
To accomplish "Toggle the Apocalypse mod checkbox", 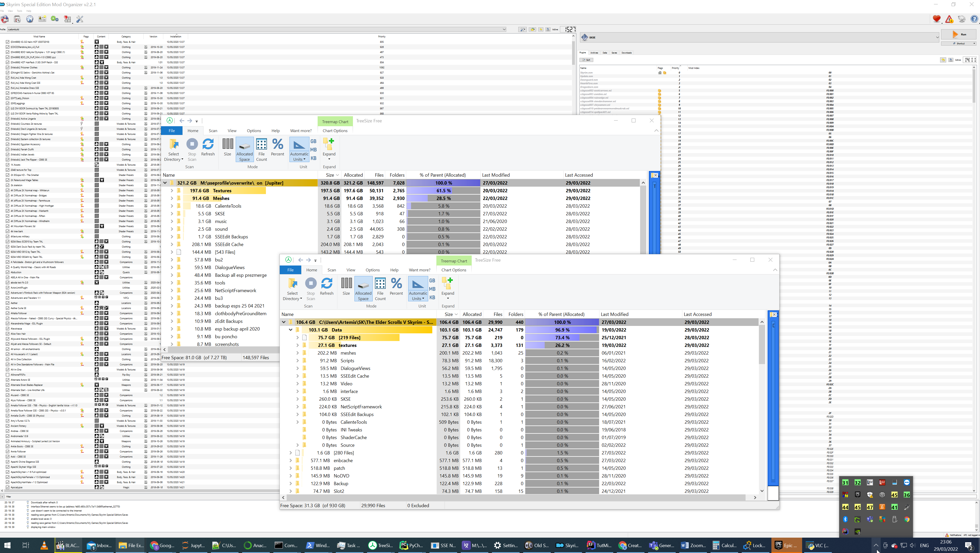I will click(x=8, y=487).
